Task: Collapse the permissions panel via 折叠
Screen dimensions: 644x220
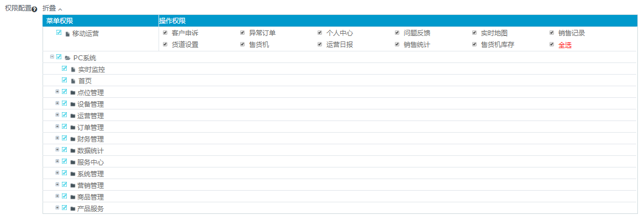Action: 52,8
